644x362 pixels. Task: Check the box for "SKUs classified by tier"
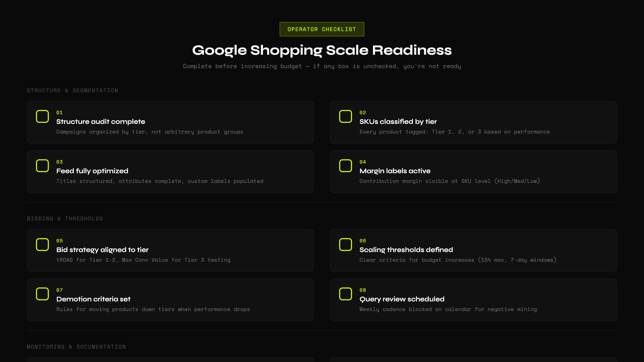point(346,116)
